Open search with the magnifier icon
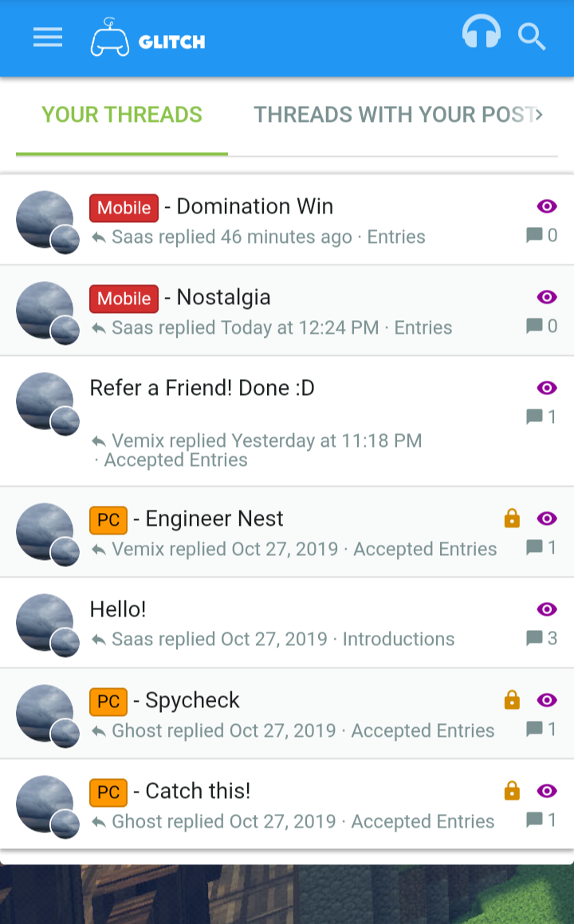This screenshot has width=574, height=924. (531, 37)
